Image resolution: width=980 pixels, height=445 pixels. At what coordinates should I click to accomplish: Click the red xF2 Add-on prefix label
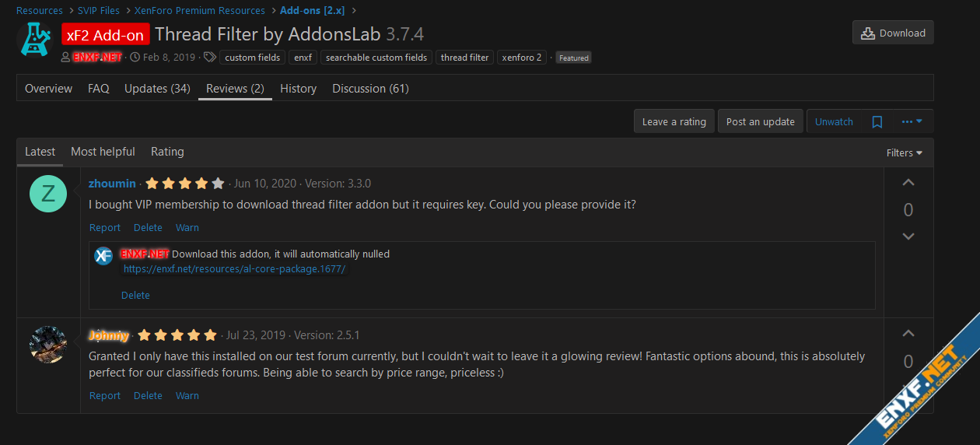tap(106, 35)
